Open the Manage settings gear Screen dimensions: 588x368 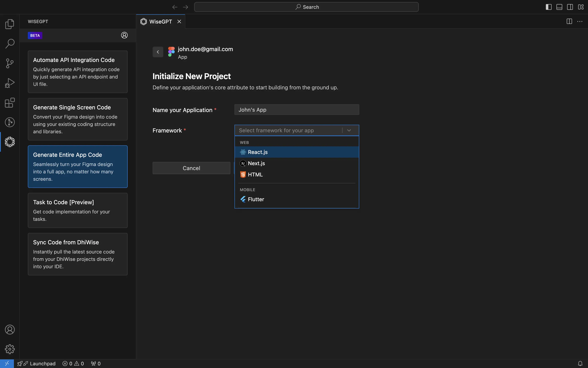10,349
